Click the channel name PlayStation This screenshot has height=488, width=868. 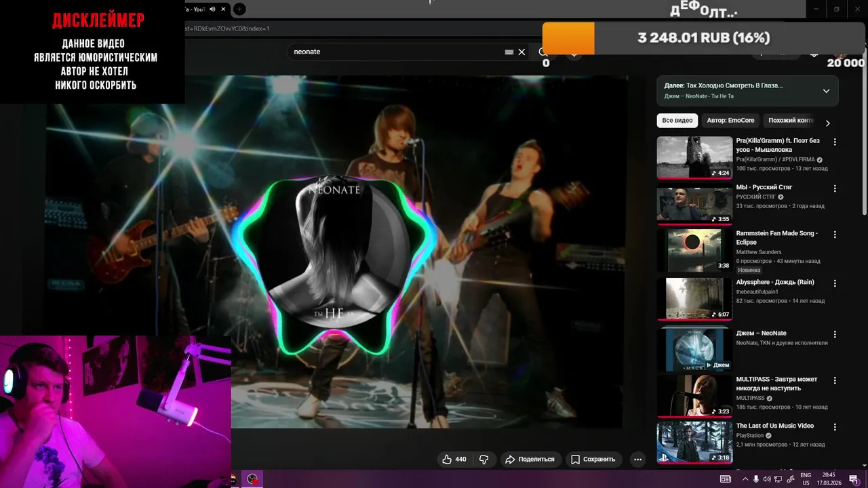[x=750, y=435]
